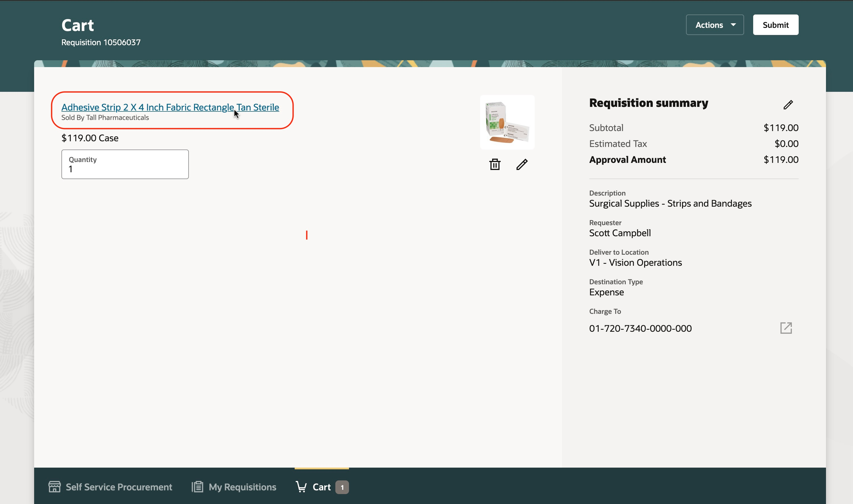This screenshot has width=853, height=504.
Task: Click the My Requisitions document icon
Action: 197,487
